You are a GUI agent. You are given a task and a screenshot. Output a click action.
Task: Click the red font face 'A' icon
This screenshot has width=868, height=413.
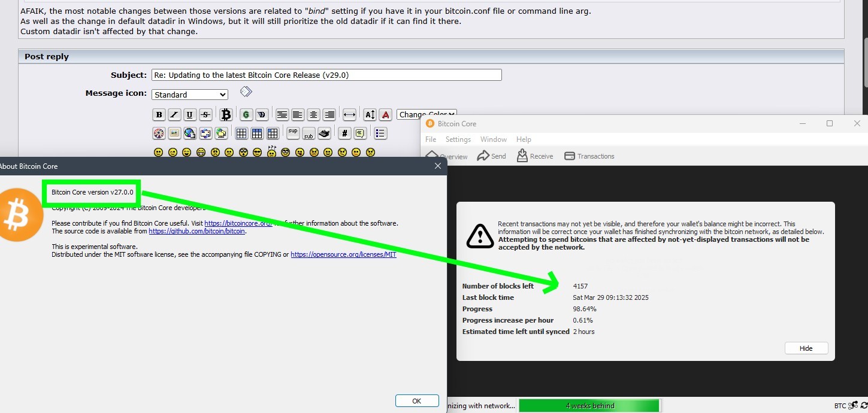click(x=386, y=115)
